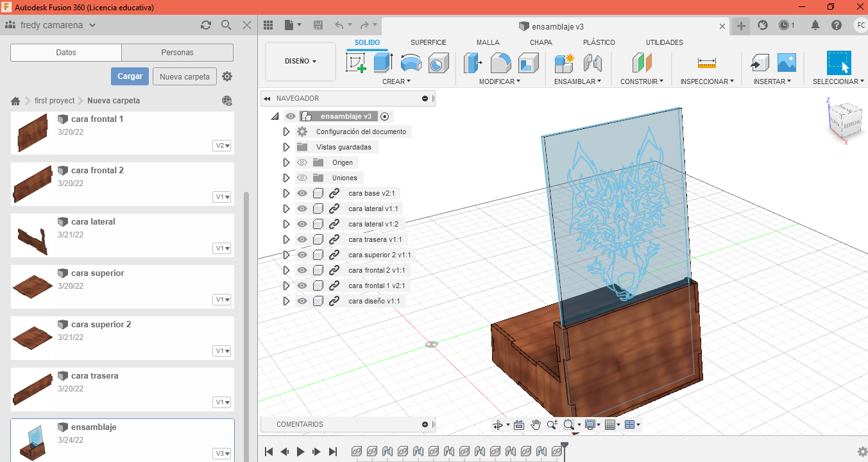Show the hidden Uniones folder

click(x=302, y=178)
